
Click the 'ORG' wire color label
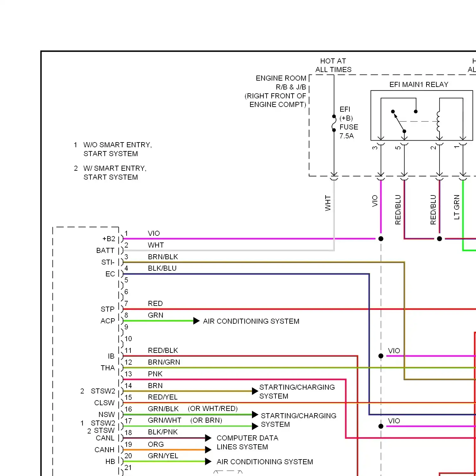click(155, 444)
